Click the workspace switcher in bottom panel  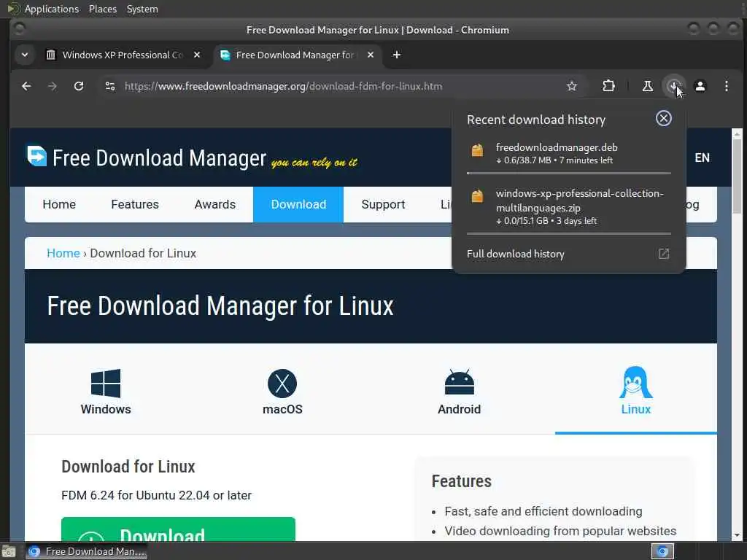tap(662, 551)
